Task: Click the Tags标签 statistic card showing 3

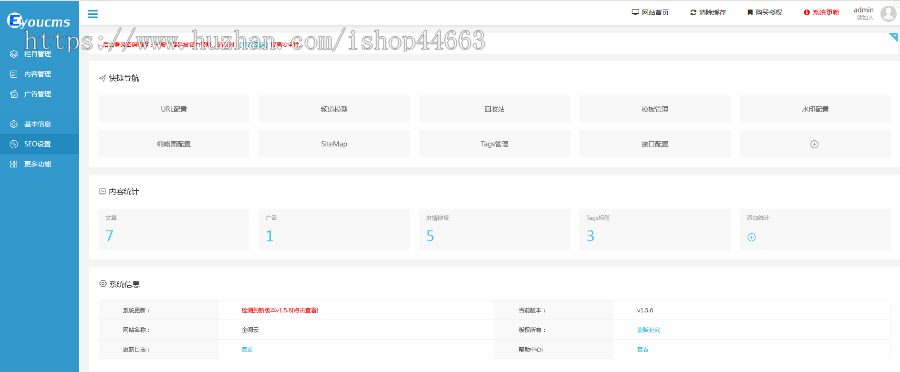Action: click(x=655, y=229)
